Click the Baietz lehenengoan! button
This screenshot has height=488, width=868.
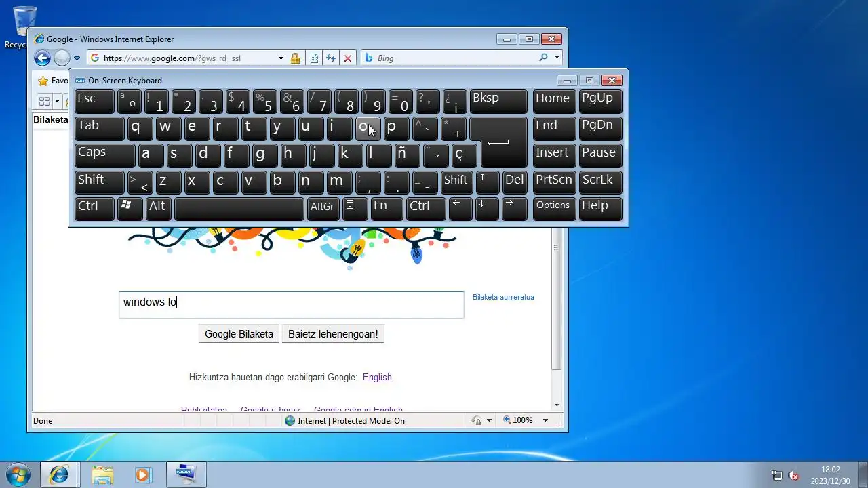tap(333, 334)
